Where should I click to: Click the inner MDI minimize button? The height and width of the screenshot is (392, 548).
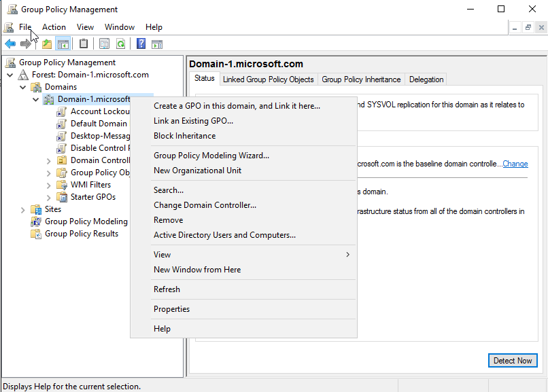point(515,27)
